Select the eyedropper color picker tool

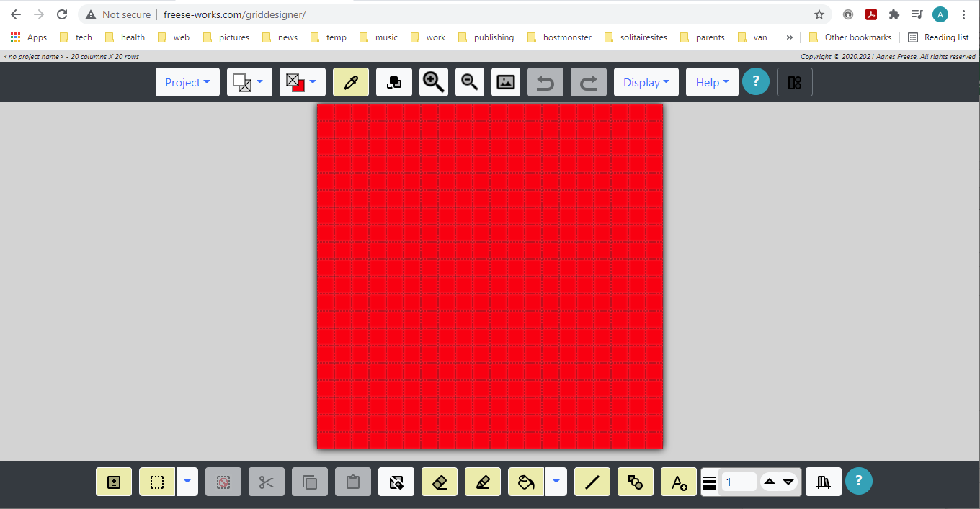[351, 81]
